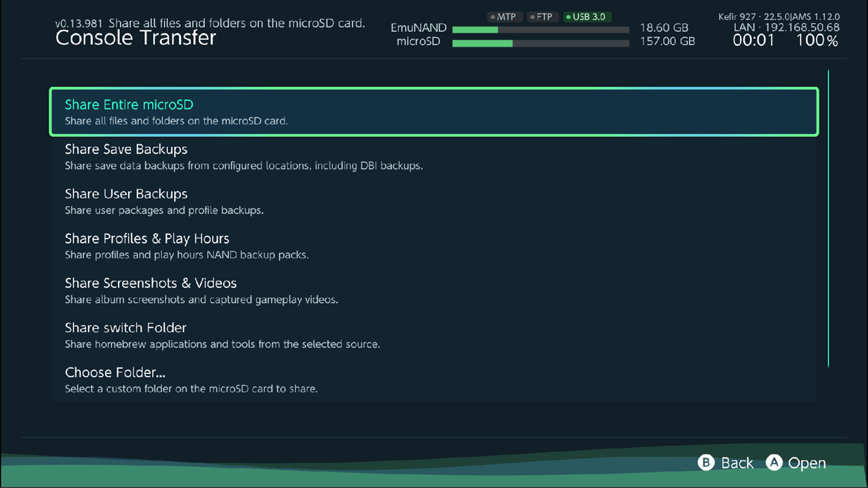This screenshot has width=868, height=488.
Task: Open Choose Folder... option
Action: tap(434, 380)
